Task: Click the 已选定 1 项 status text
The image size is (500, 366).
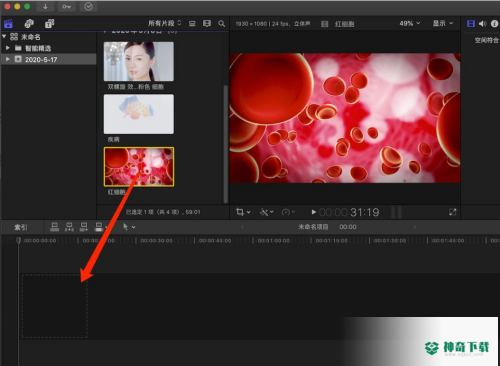Action: coord(163,212)
